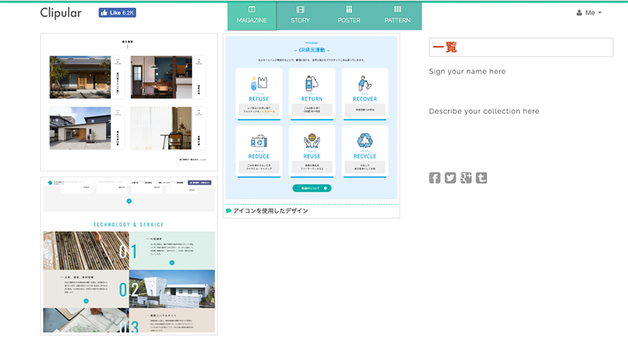Open the Technology & Service clip thumbnail
Image resolution: width=628 pixels, height=364 pixels.
click(129, 255)
